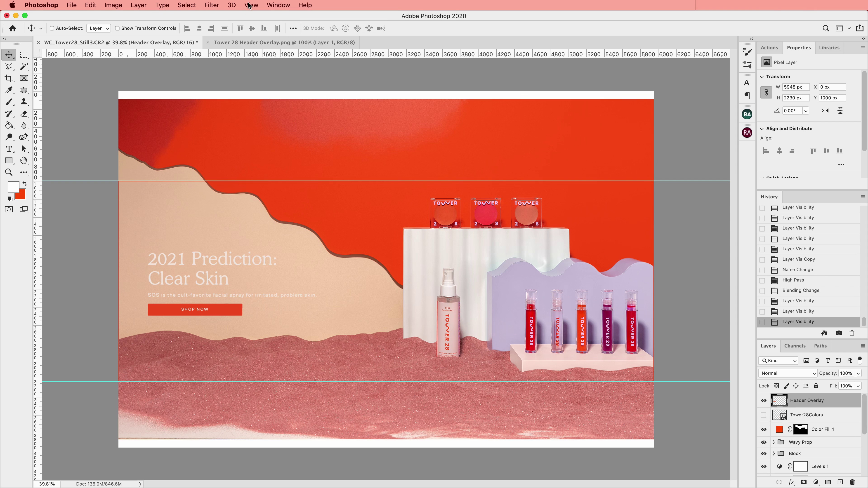Swap foreground and background colors

25,184
